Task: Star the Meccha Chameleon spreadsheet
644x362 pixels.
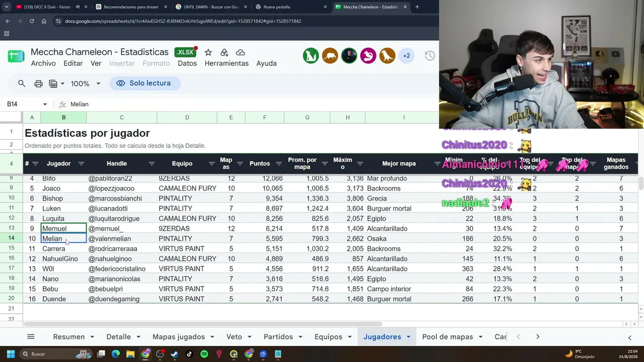Action: (208, 52)
